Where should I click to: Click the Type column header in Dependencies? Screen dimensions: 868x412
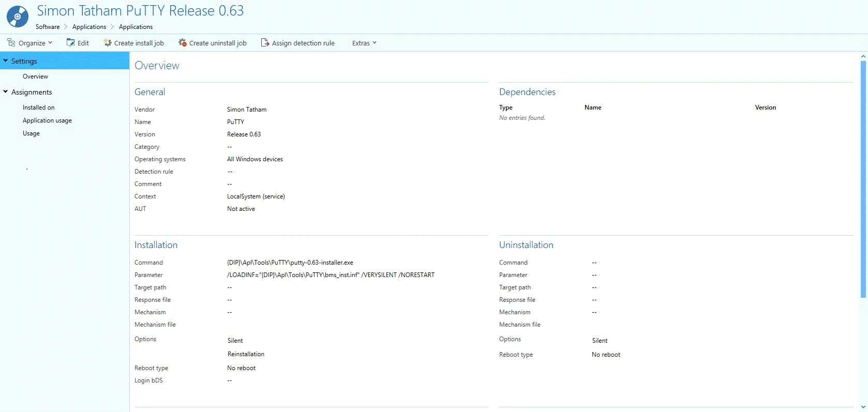tap(506, 108)
